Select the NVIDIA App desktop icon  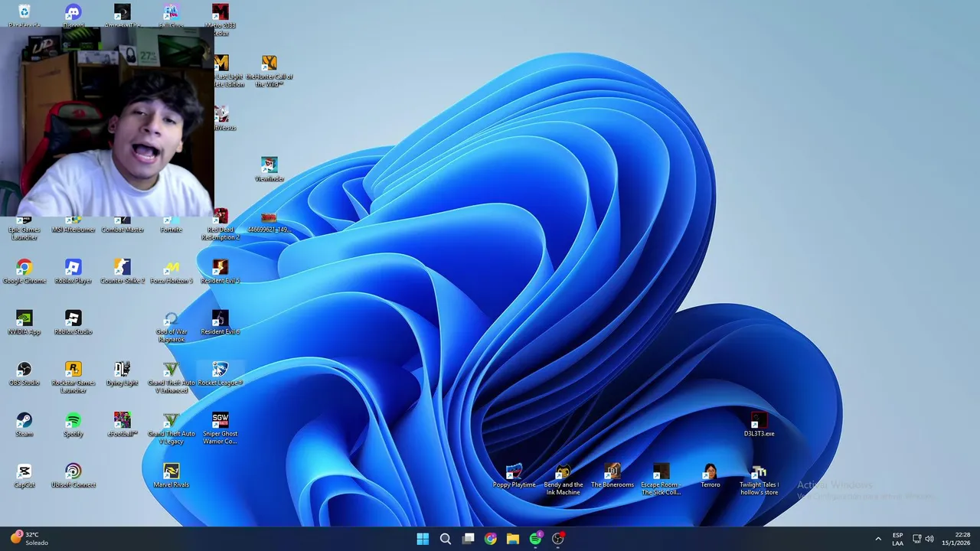(24, 322)
